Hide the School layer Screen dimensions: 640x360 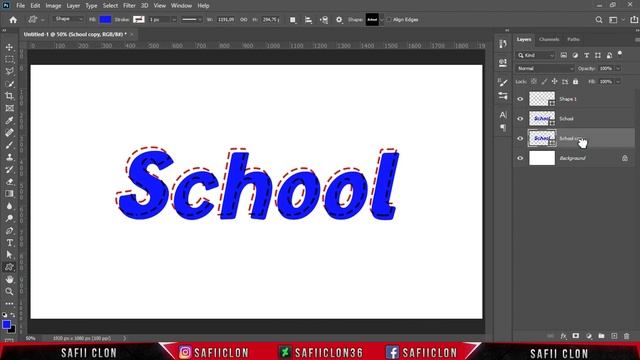[x=520, y=119]
